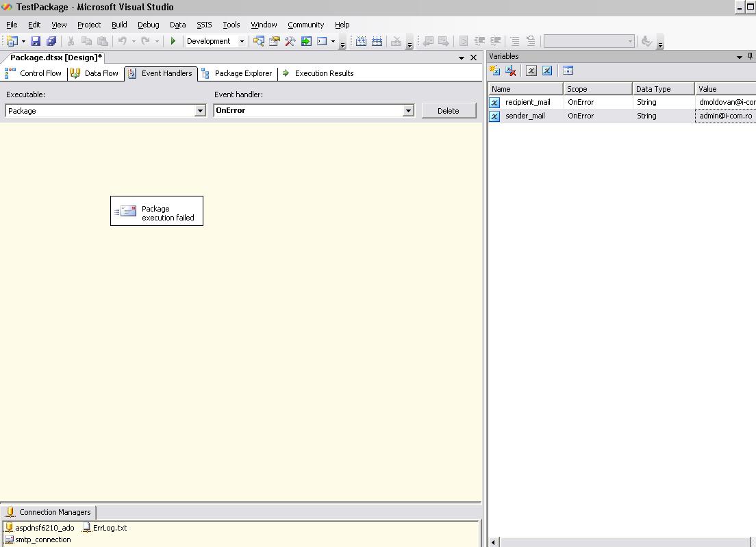Click the Delete event handler button
The height and width of the screenshot is (547, 756).
tap(449, 111)
